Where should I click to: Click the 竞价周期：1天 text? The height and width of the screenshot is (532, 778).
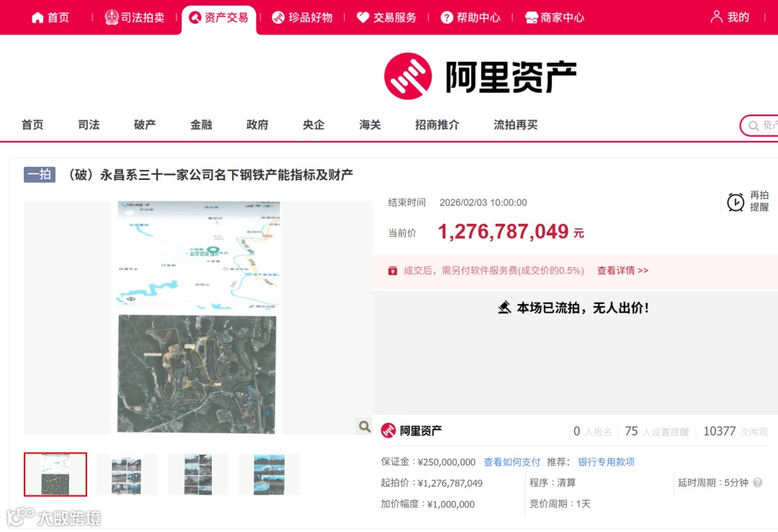(560, 504)
